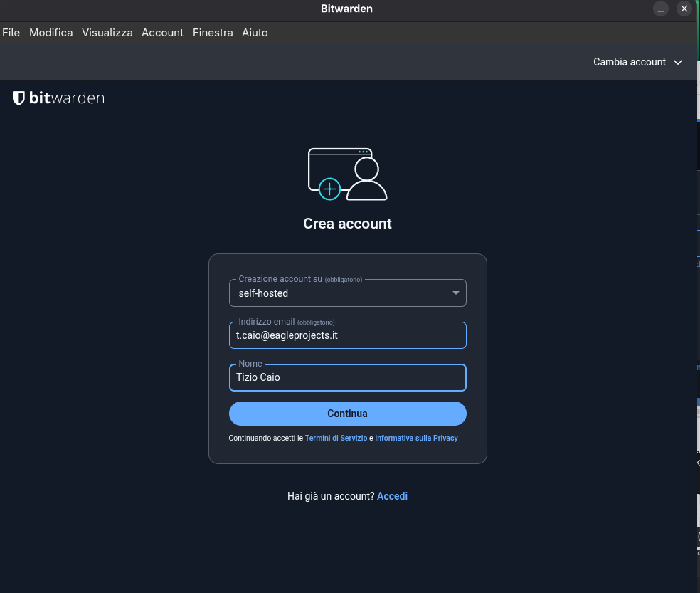This screenshot has height=593, width=700.
Task: Open the self-hosted server dropdown
Action: (347, 293)
